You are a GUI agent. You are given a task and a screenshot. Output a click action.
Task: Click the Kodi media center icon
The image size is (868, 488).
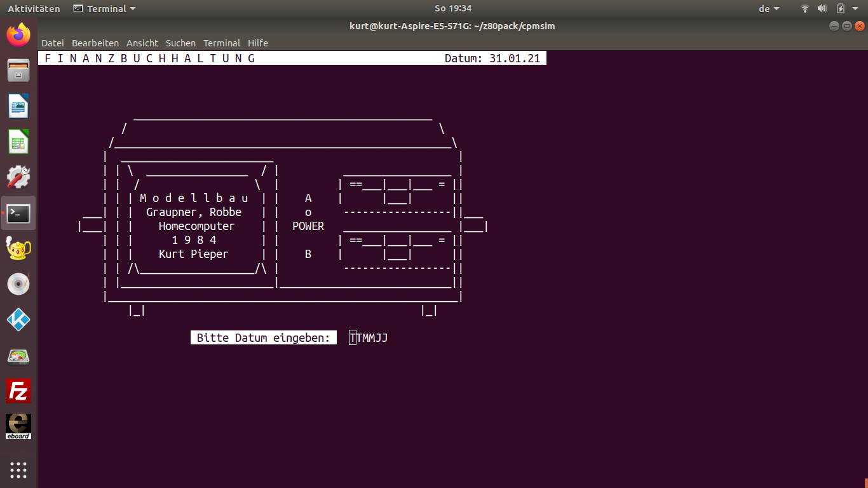[18, 319]
